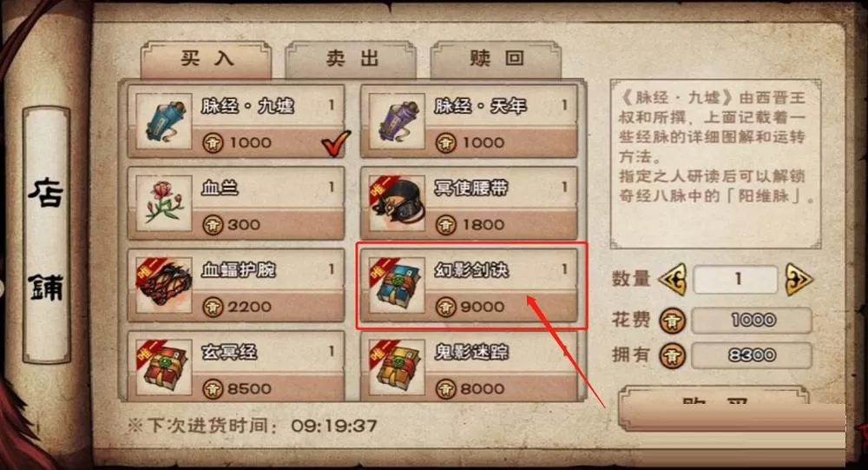
Task: Pick the 冥使腰带 belt icon
Action: click(397, 202)
